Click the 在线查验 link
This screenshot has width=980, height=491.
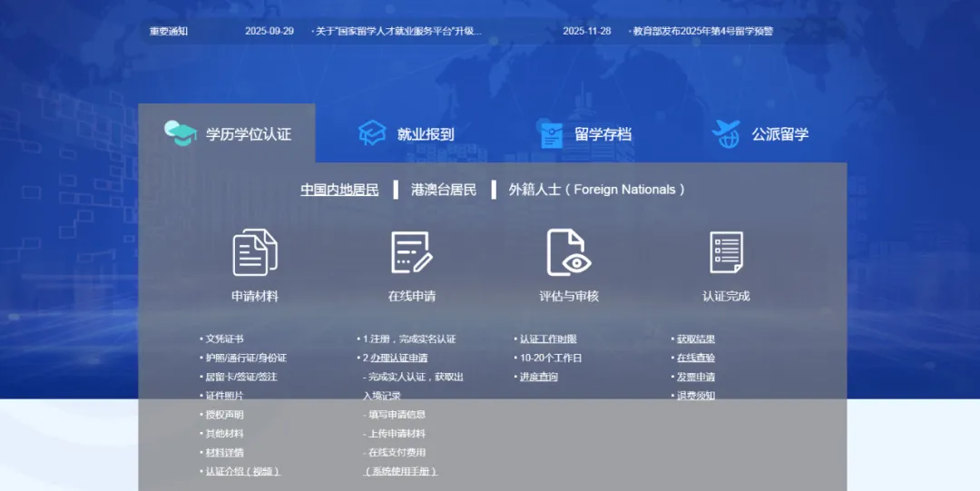click(696, 358)
